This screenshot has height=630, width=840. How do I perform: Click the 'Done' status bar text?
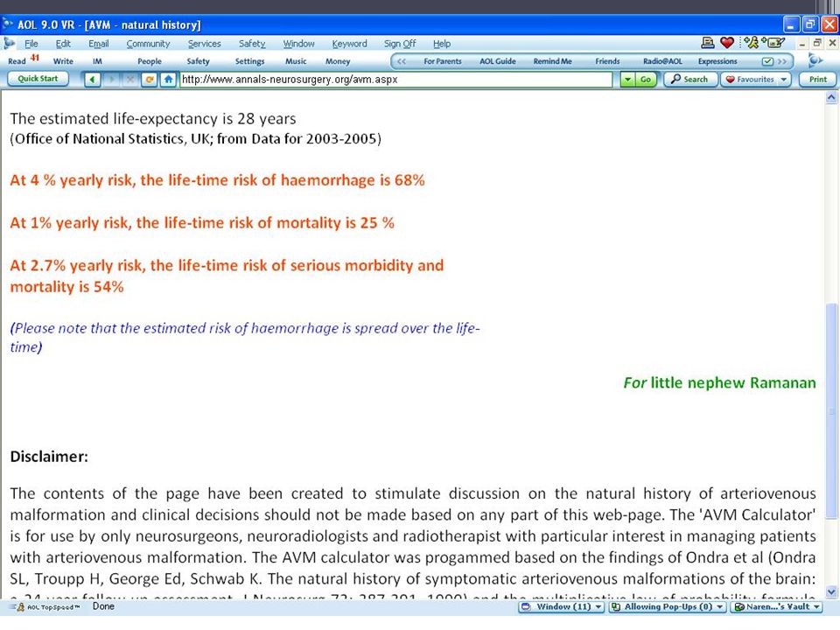103,606
